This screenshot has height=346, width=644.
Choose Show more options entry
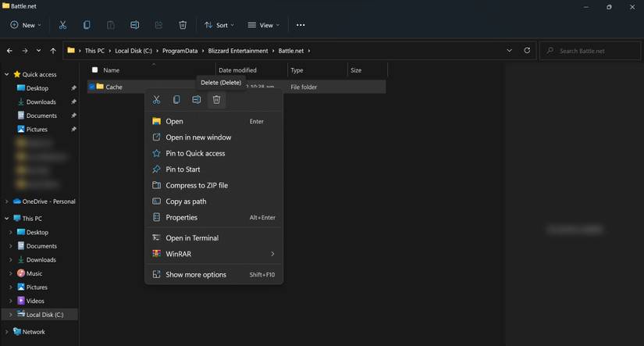[x=196, y=274]
